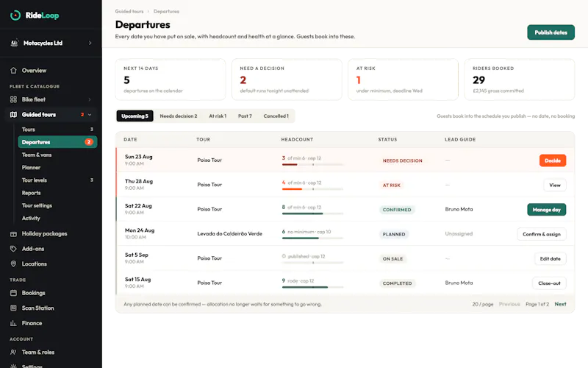Click Close-out for Sat 15 Aug
Screen dimensions: 588x368
tap(549, 283)
